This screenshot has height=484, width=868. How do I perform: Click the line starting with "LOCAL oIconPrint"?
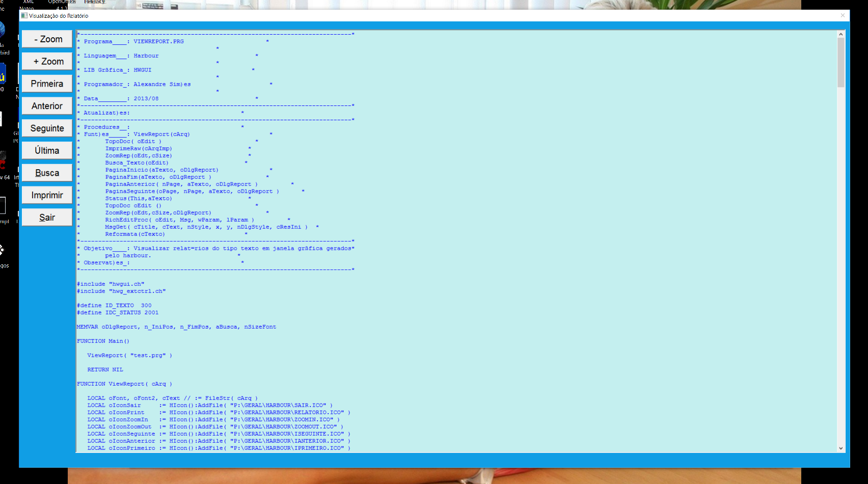219,413
